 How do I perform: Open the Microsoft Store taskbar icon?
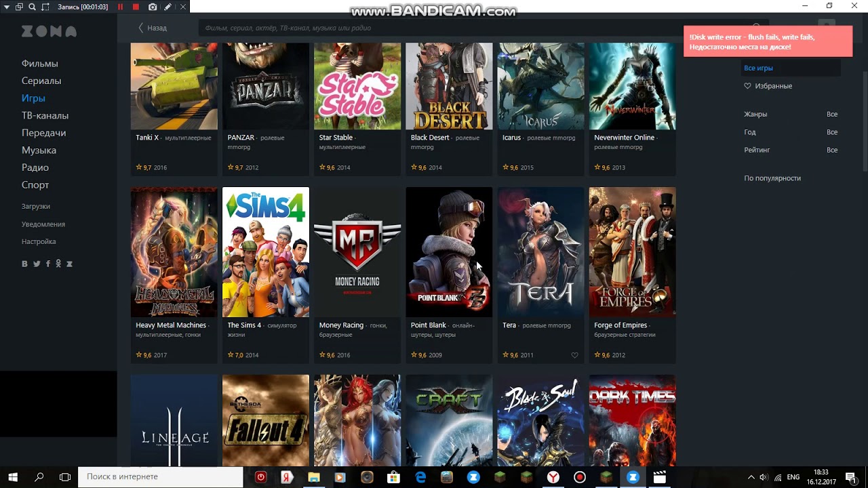pos(394,477)
